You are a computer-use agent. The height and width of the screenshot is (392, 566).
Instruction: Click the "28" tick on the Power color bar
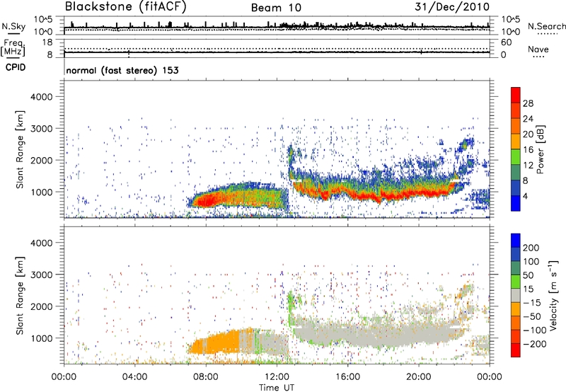pos(528,103)
